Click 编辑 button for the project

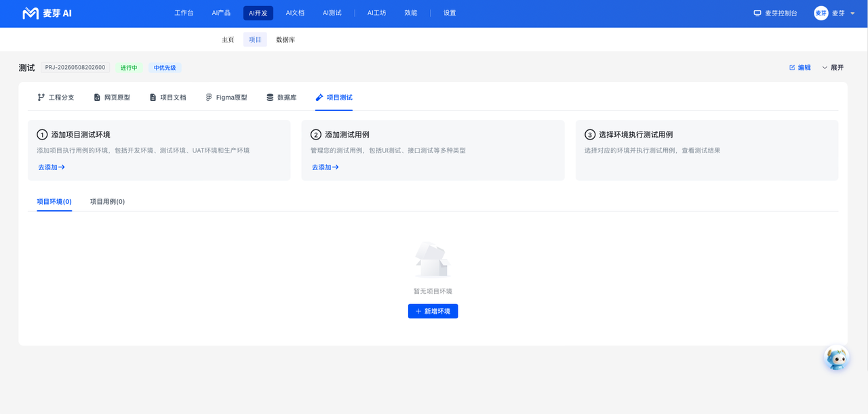800,68
